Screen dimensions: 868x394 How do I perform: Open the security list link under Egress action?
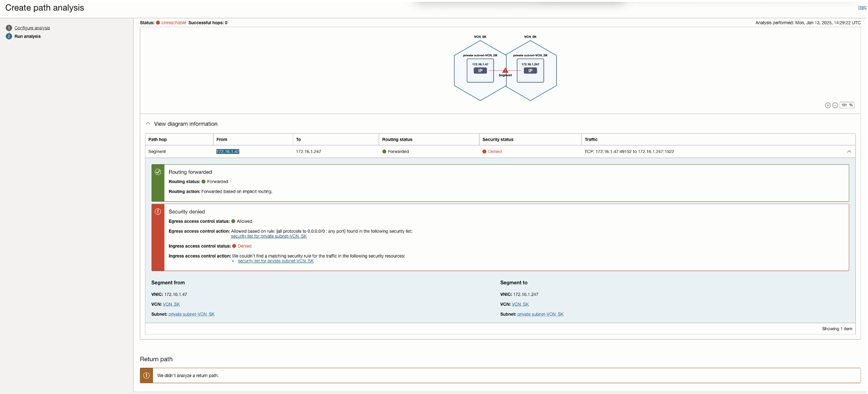tap(269, 236)
